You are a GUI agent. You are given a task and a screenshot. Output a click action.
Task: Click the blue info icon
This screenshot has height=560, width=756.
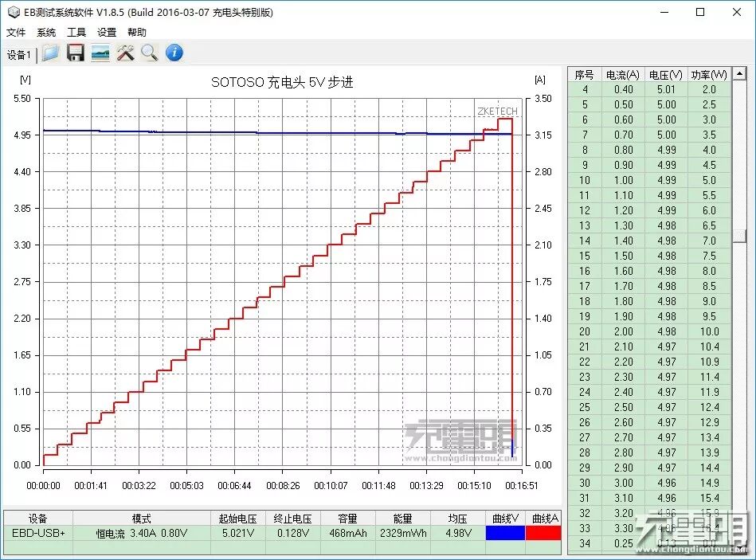coord(174,53)
